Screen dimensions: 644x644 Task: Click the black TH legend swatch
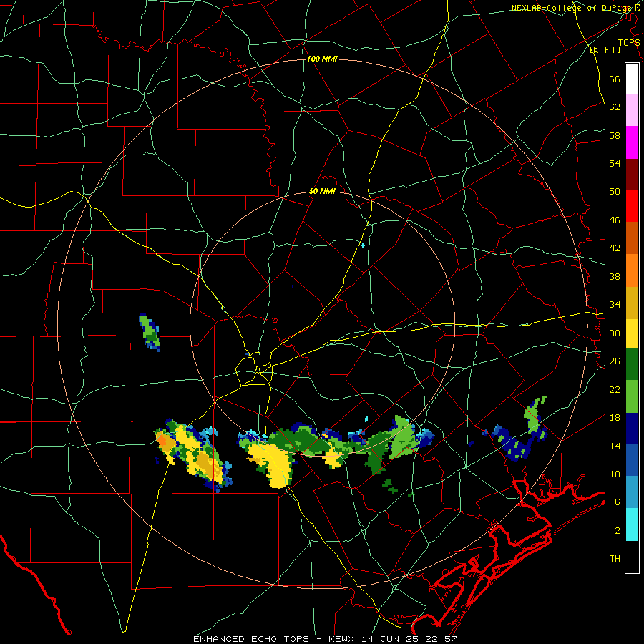point(632,557)
